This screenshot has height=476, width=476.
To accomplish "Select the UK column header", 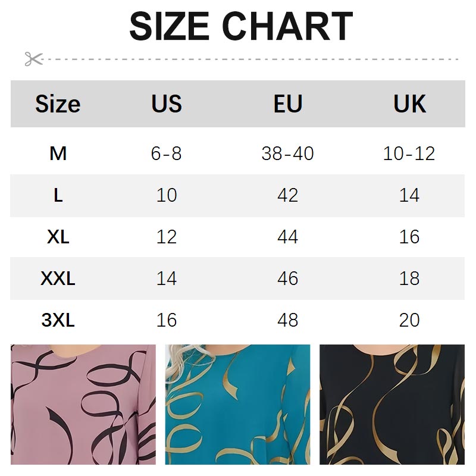I will coord(409,104).
